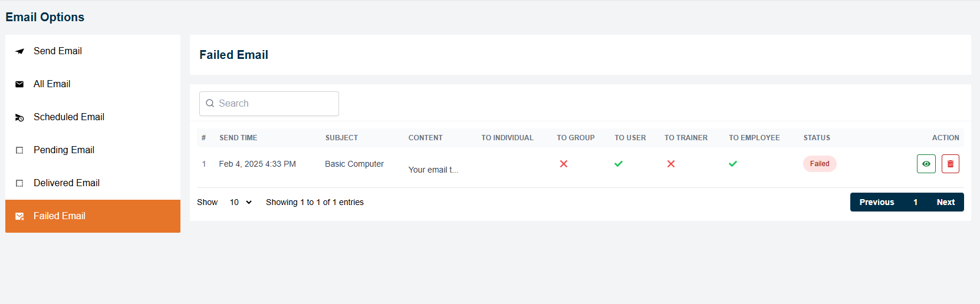
Task: Click the red X under To Group
Action: click(564, 164)
